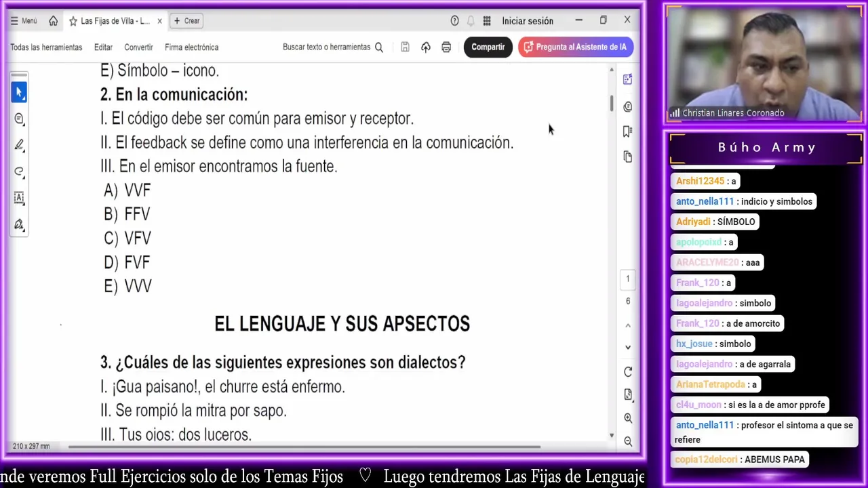The width and height of the screenshot is (868, 488).
Task: Click answer option D) FVF
Action: (x=127, y=262)
